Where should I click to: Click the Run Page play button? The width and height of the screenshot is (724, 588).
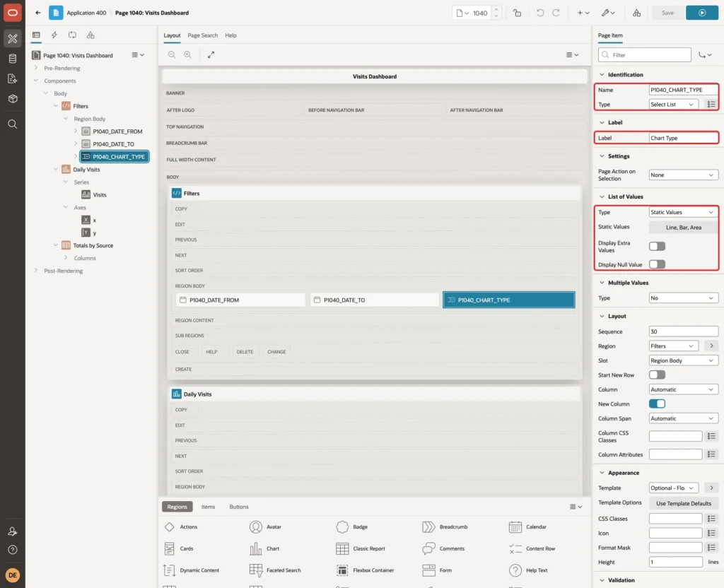coord(701,13)
